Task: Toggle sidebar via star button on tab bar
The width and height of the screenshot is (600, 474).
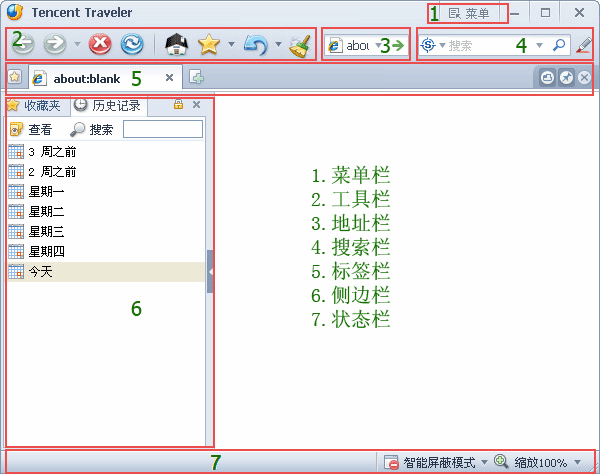Action: coord(15,77)
